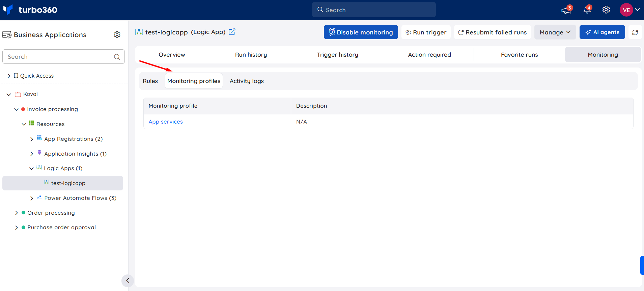
Task: Click the sidebar search magnifier icon
Action: coord(117,57)
